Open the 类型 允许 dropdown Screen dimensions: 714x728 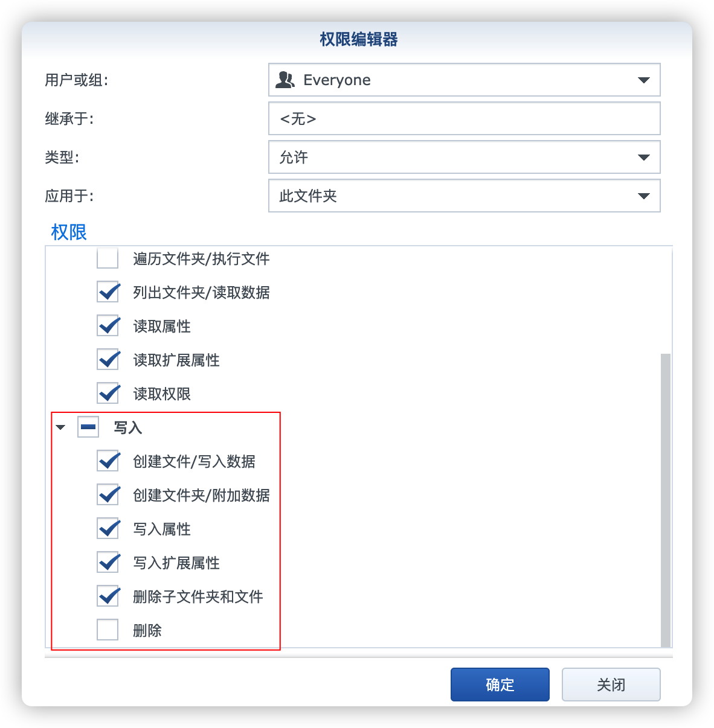click(x=464, y=157)
